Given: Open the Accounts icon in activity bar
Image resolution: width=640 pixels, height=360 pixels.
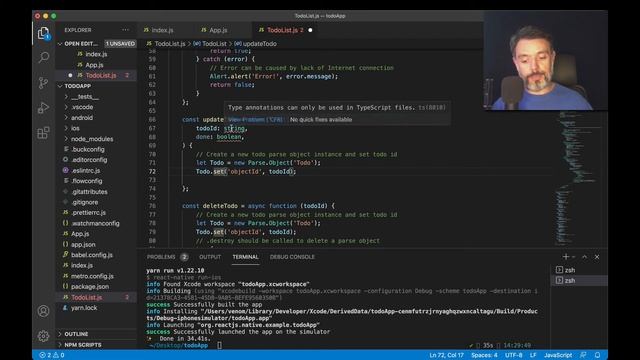Looking at the screenshot, I should [x=43, y=311].
